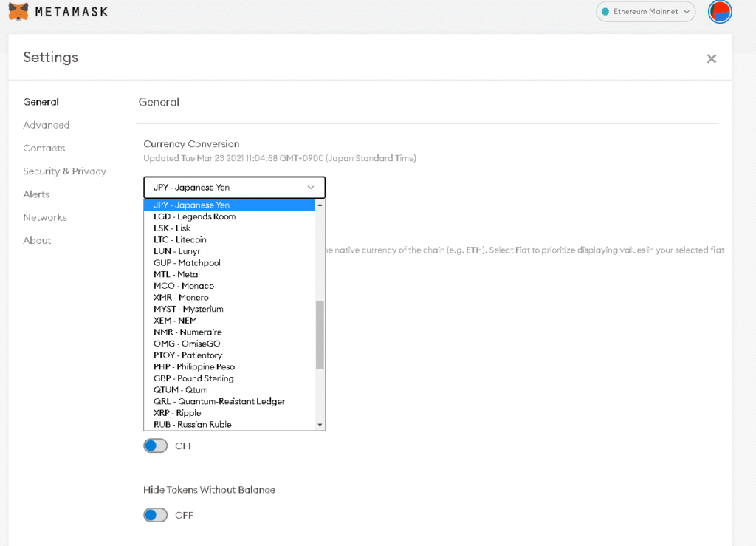Viewport: 756px width, 546px height.
Task: Select RUB - Russian Ruble option
Action: (192, 424)
